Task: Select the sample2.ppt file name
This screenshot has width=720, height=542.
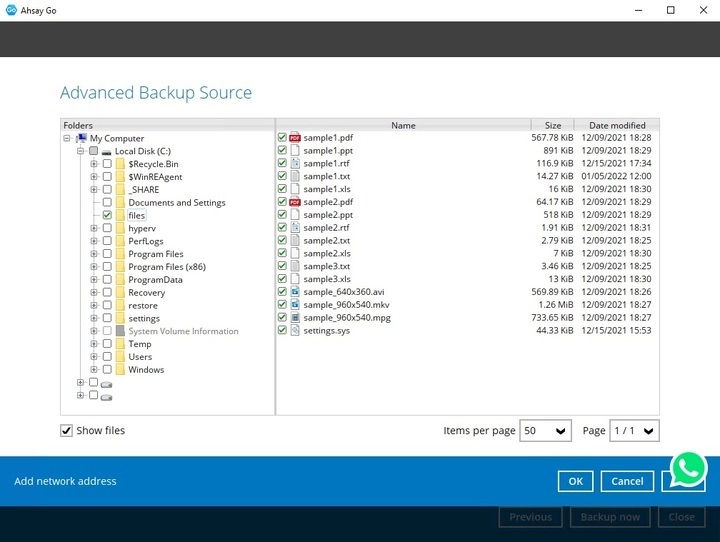Action: coord(328,215)
